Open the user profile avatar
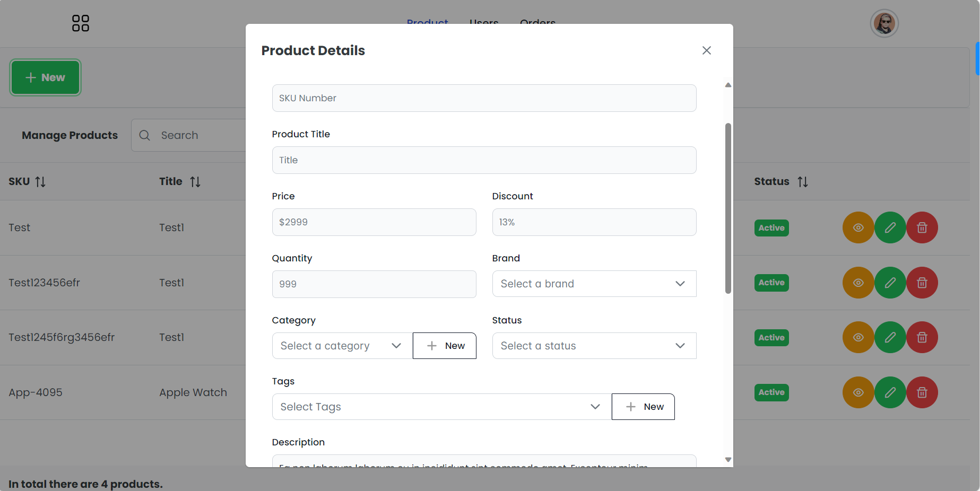 [884, 23]
